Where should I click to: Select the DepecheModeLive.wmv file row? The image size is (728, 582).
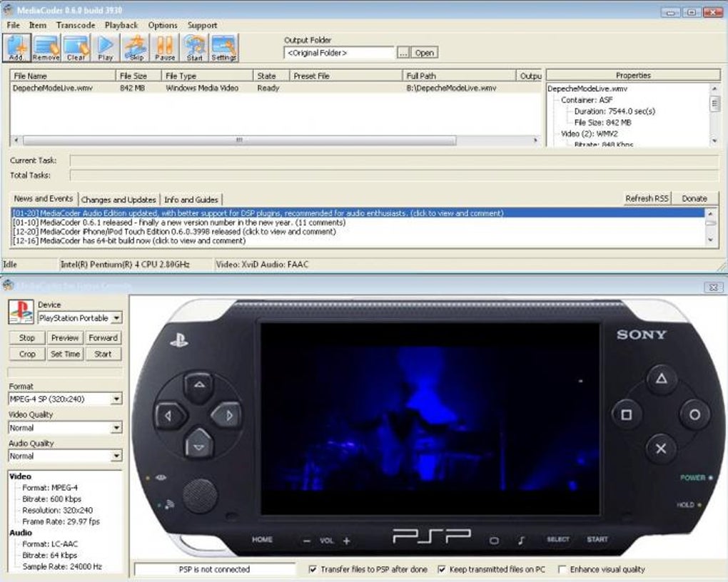pos(276,88)
